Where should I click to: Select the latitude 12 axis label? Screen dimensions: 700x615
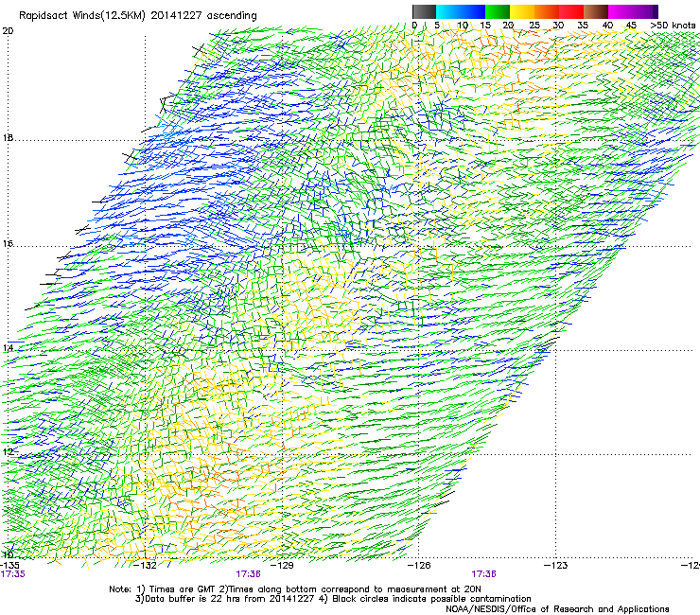point(8,451)
